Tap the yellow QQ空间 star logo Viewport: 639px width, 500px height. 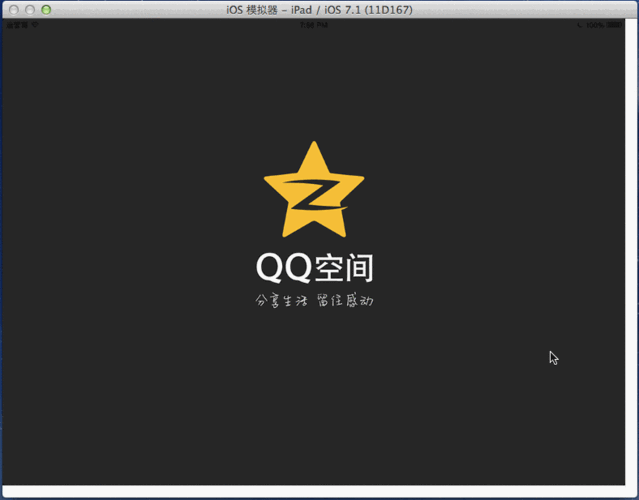click(x=314, y=190)
